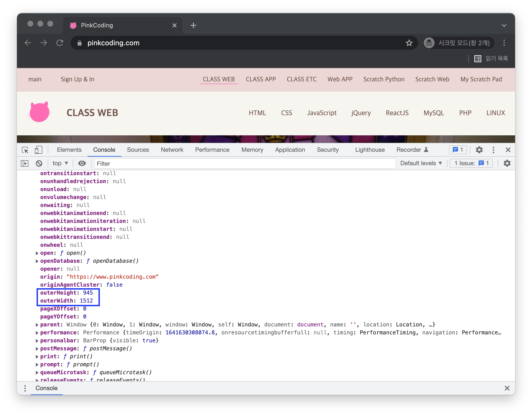
Task: Open the Lighthouse tab
Action: [x=370, y=150]
